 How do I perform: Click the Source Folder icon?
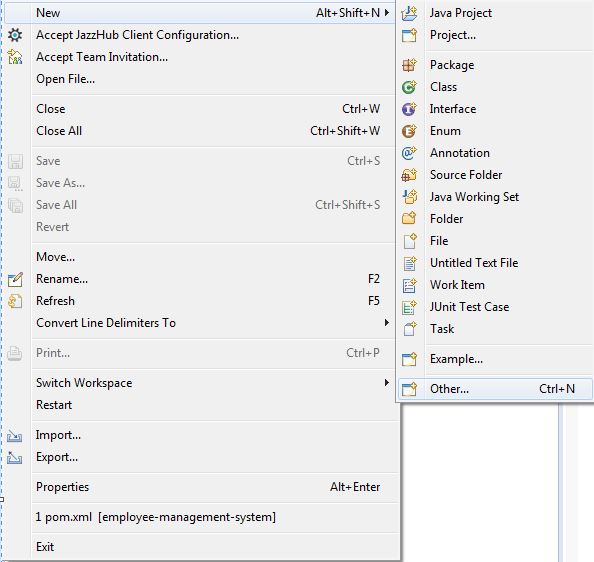pyautogui.click(x=409, y=175)
